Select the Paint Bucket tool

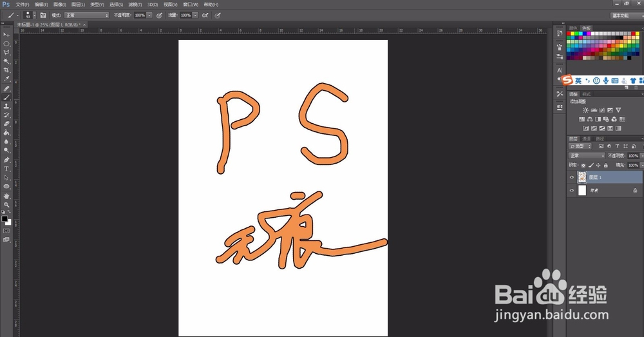tap(6, 133)
